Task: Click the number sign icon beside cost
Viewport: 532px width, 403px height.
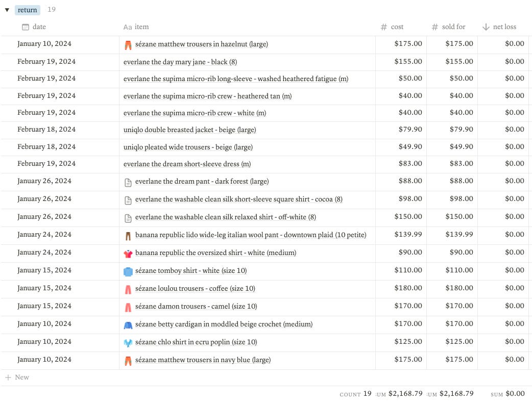Action: [x=384, y=27]
